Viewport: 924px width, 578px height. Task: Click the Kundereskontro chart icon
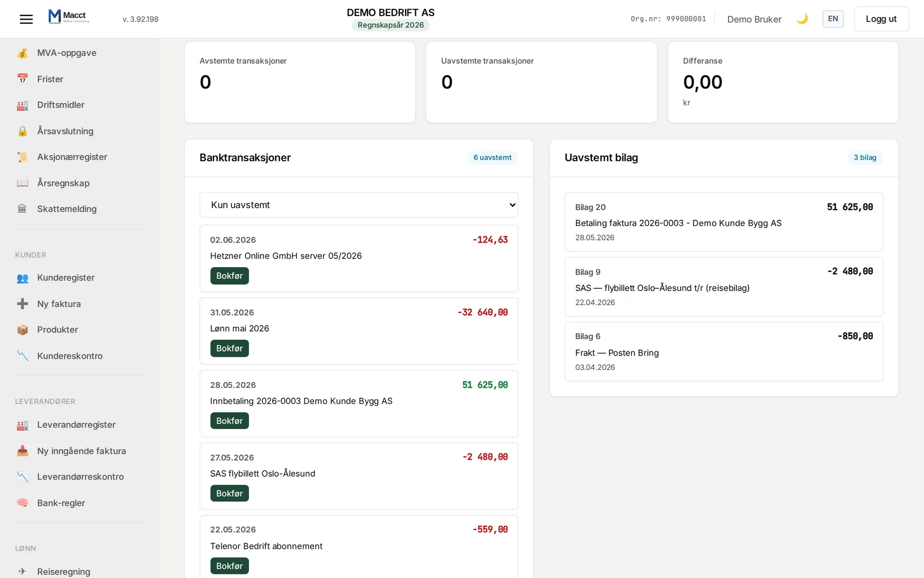click(23, 356)
